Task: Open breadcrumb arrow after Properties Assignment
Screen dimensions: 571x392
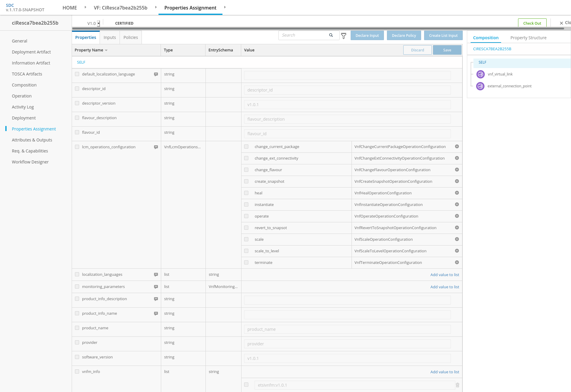Action: (x=225, y=7)
